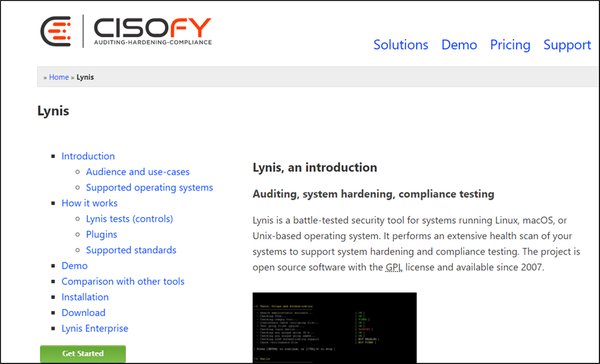
Task: Open the Demo item in top navigation
Action: tap(459, 45)
